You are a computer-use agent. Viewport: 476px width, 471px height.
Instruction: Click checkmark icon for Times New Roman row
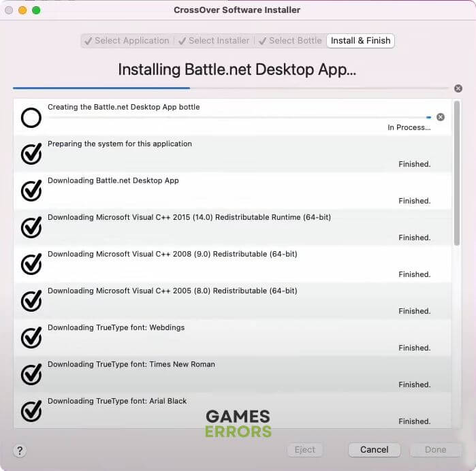[31, 374]
